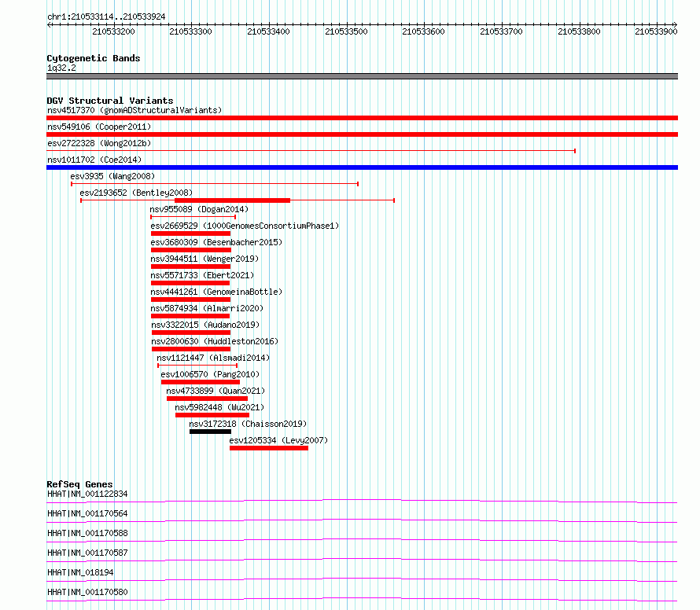Open the nsv5982448 (Wu2021) label
This screenshot has width=700, height=610.
tap(219, 407)
